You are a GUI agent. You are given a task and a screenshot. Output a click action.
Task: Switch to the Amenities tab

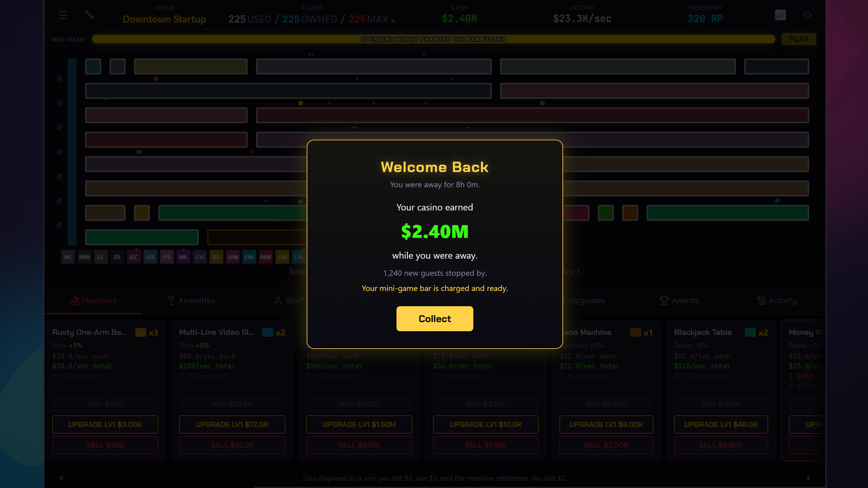click(x=191, y=300)
